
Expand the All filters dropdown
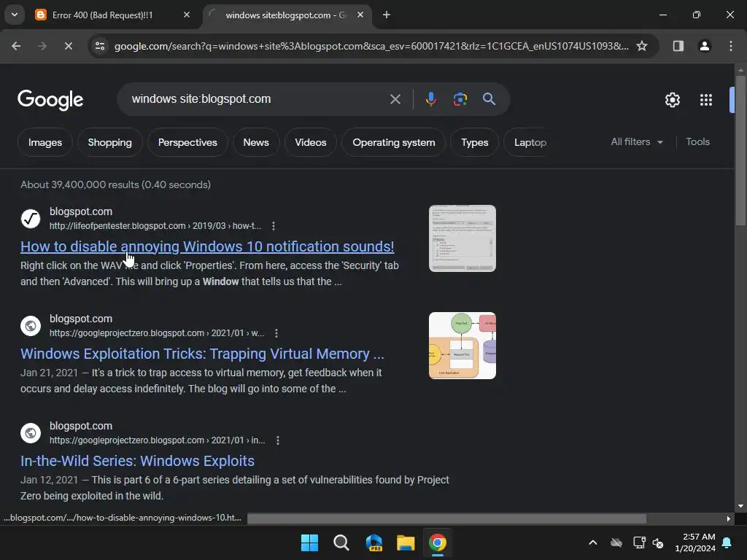coord(636,142)
